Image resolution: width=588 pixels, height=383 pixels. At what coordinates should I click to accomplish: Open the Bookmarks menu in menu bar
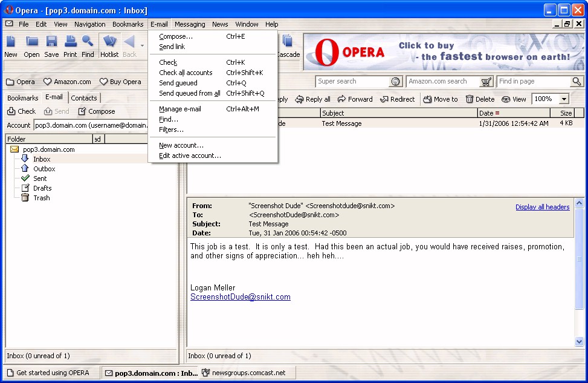(128, 24)
